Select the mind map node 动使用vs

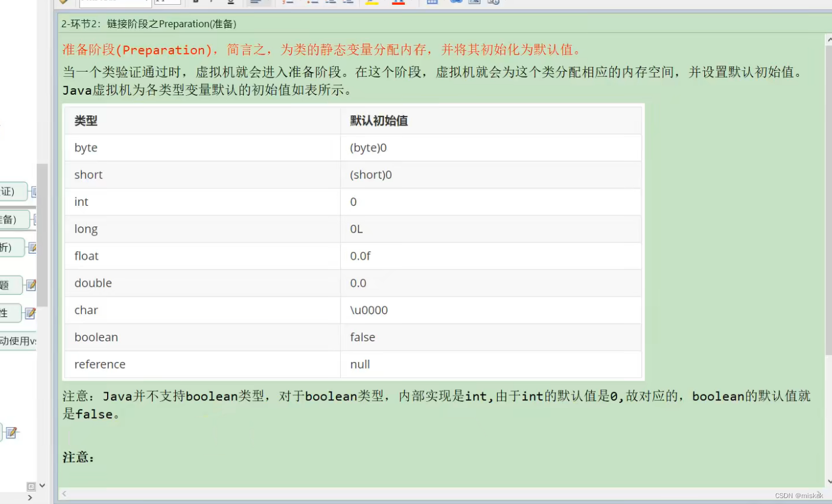click(18, 341)
